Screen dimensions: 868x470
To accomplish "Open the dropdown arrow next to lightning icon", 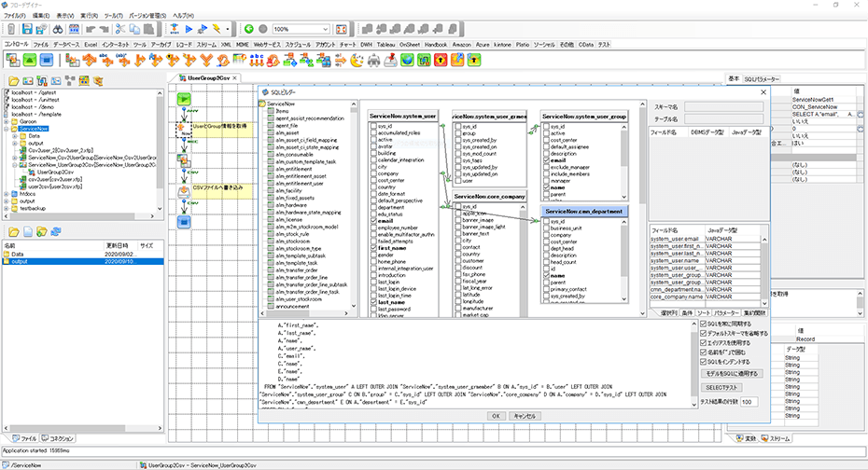I will pyautogui.click(x=228, y=29).
